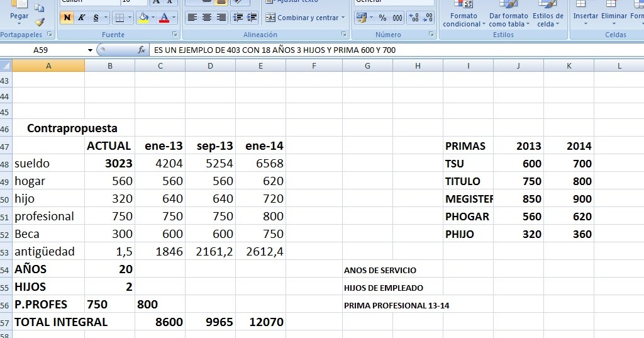Toggle italic (K) formatting

click(81, 18)
